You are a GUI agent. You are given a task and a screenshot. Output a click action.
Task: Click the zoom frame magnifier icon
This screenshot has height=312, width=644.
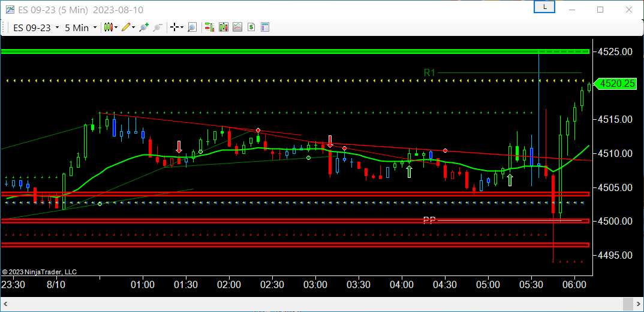(x=192, y=28)
